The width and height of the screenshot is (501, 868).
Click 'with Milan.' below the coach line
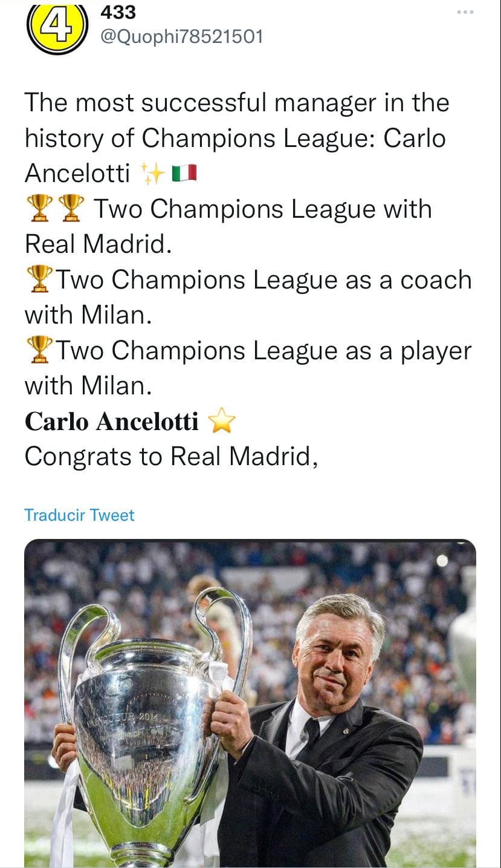pyautogui.click(x=88, y=315)
